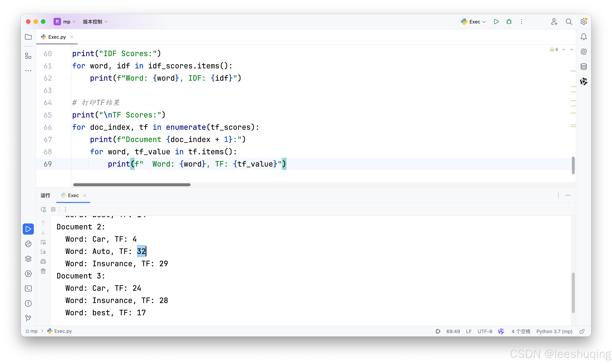
Task: Start debugging with the bug icon
Action: pos(509,22)
